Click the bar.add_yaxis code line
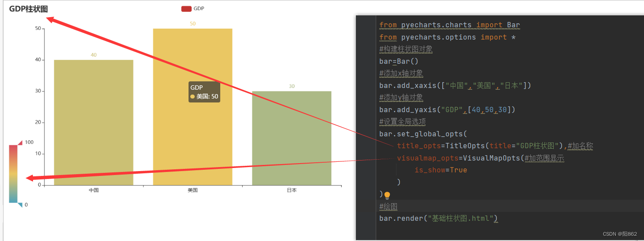The image size is (644, 241). coord(447,110)
